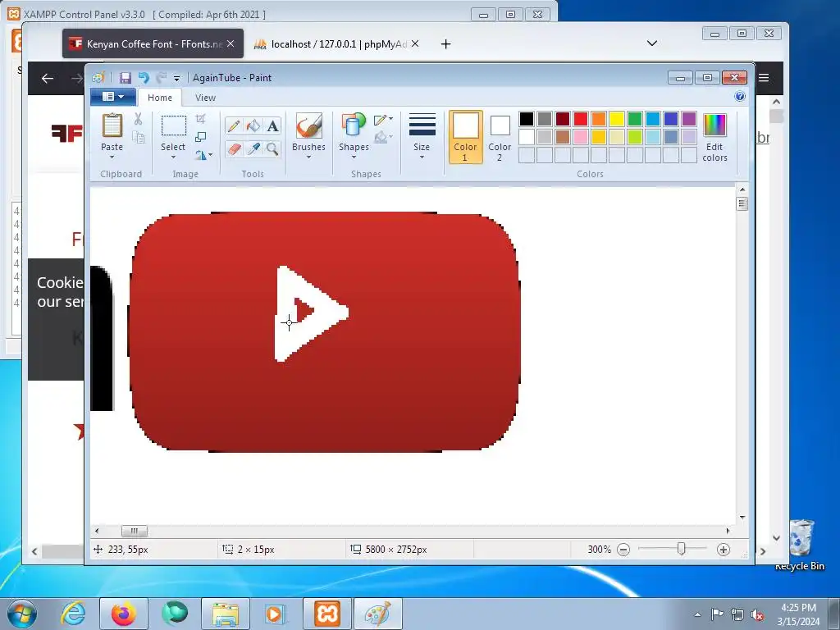Open the Select dropdown arrow
The image size is (840, 630).
coord(173,157)
